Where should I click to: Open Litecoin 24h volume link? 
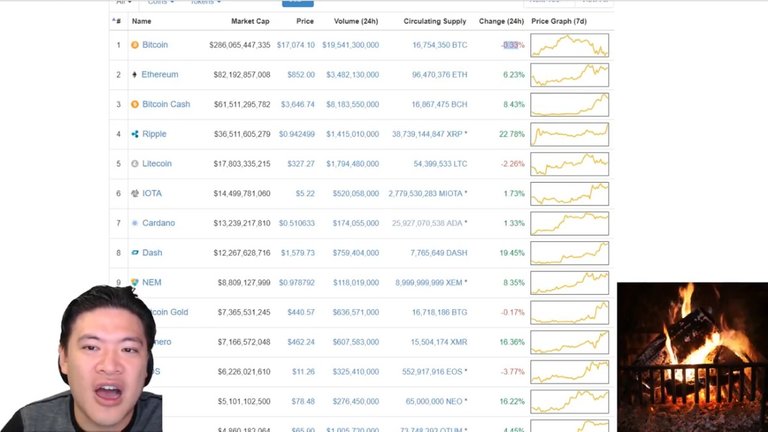click(x=352, y=164)
